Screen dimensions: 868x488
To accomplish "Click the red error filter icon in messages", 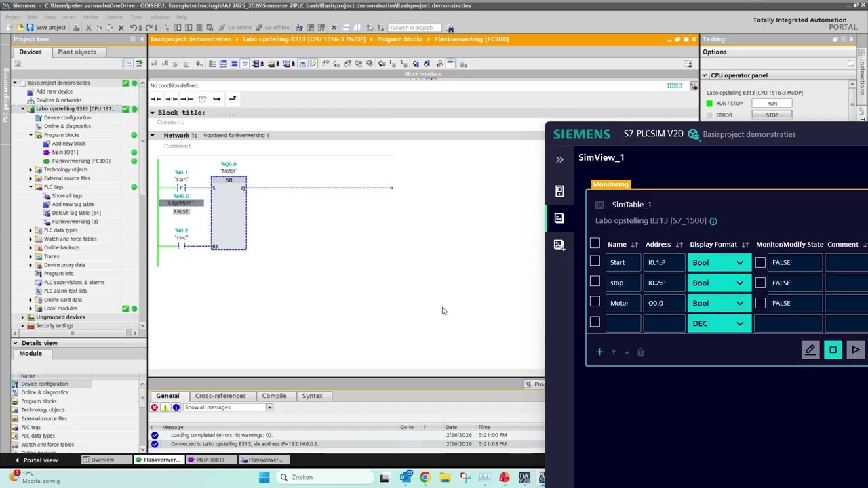I will (x=155, y=407).
